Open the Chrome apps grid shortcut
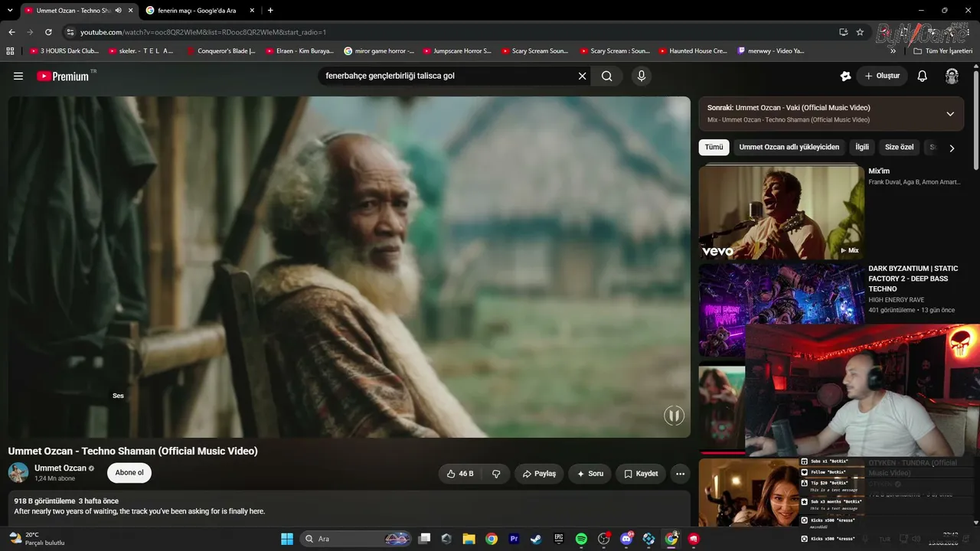 (x=10, y=51)
